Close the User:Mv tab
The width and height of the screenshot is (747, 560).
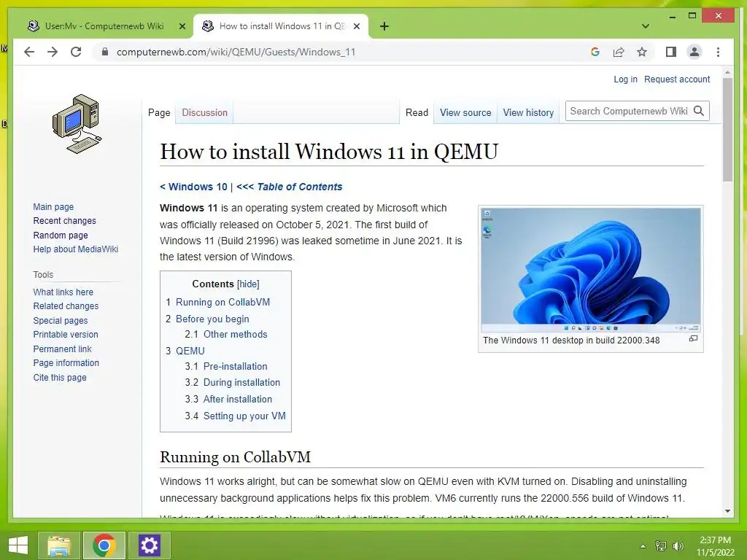click(x=182, y=26)
